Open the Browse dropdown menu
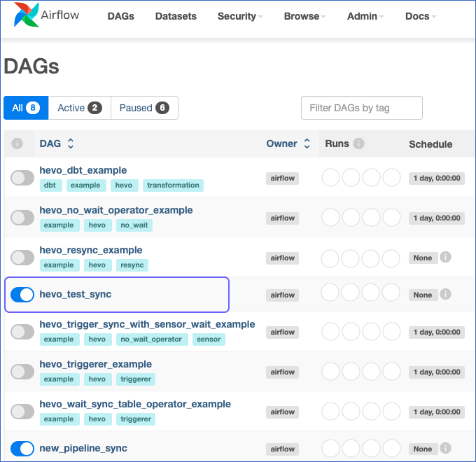The width and height of the screenshot is (476, 462). tap(304, 16)
